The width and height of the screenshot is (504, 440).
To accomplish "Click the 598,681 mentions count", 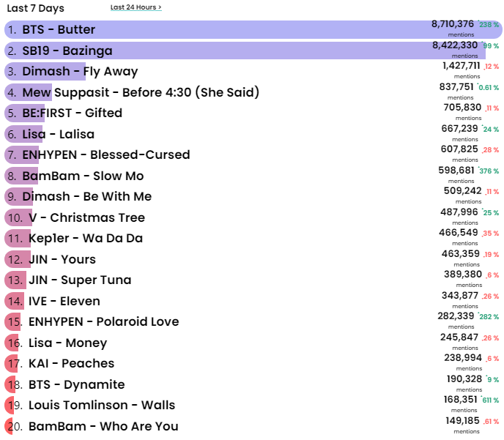I will click(x=456, y=171).
